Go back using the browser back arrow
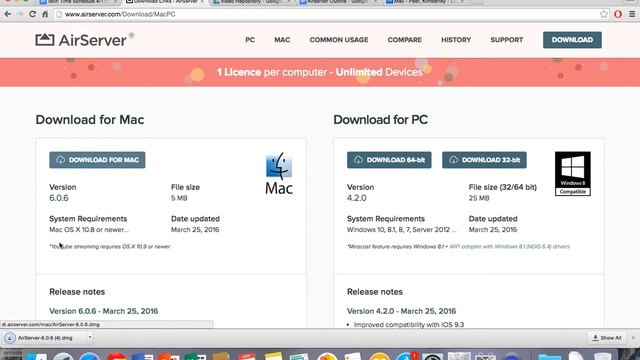Image resolution: width=640 pixels, height=360 pixels. (x=8, y=14)
